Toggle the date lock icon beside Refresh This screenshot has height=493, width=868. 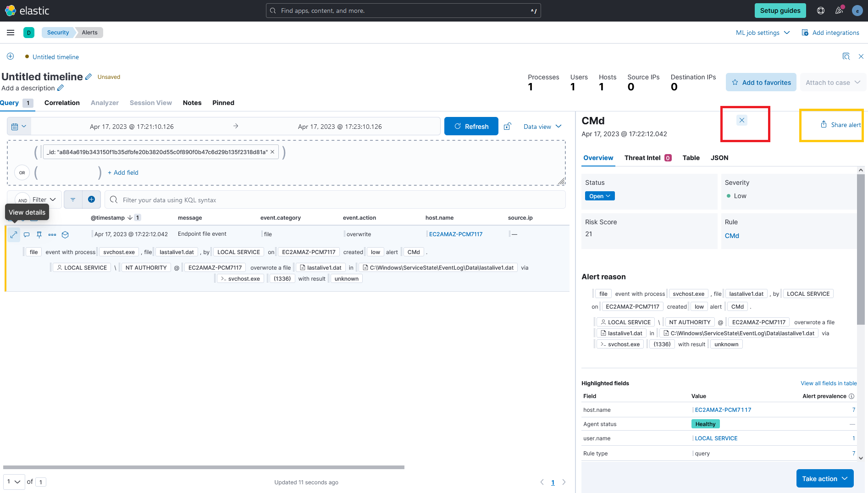[507, 126]
